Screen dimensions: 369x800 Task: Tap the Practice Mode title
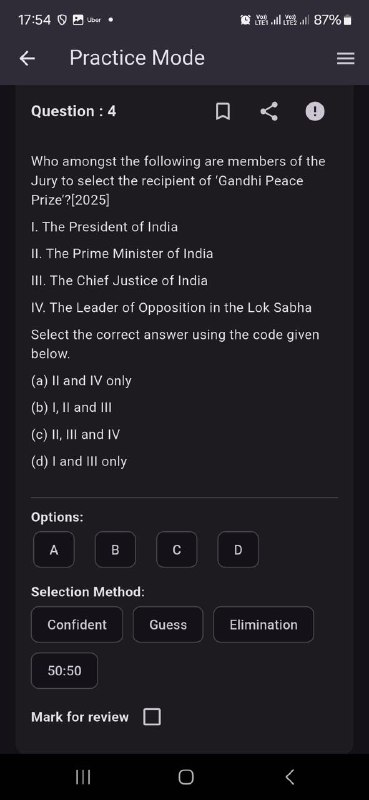tap(137, 58)
